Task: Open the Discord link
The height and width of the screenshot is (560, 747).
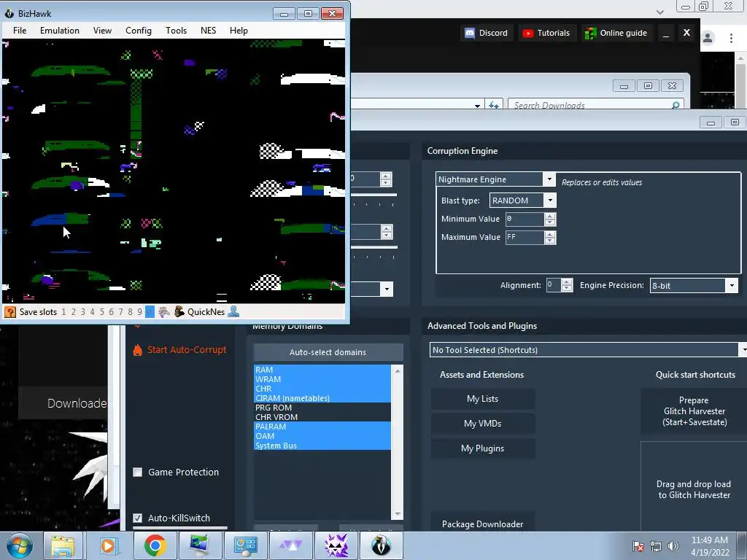Action: [487, 33]
